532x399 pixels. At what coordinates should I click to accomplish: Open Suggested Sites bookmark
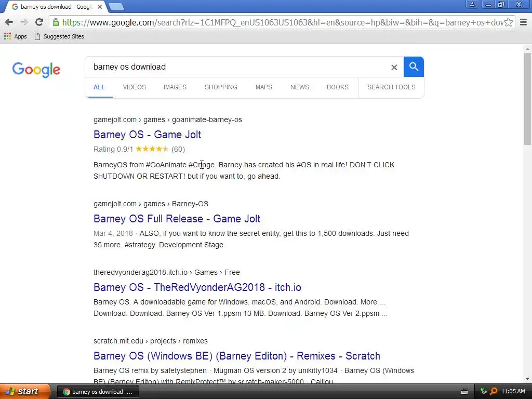59,36
